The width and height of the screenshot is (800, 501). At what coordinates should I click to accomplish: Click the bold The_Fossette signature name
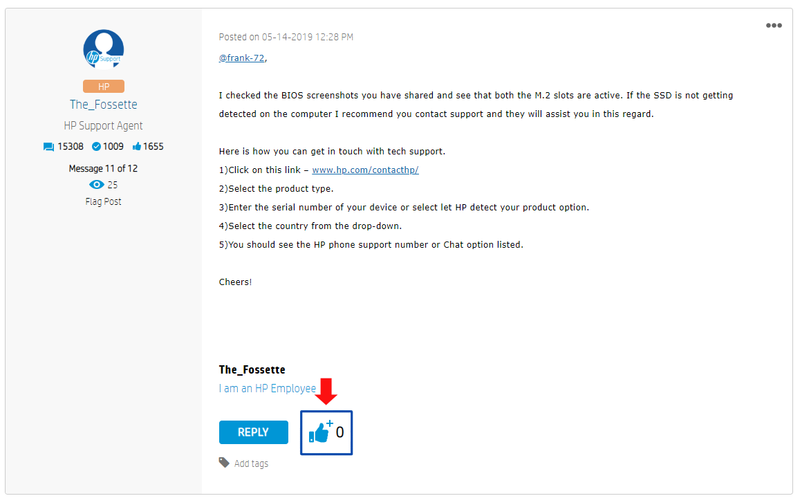tap(252, 370)
